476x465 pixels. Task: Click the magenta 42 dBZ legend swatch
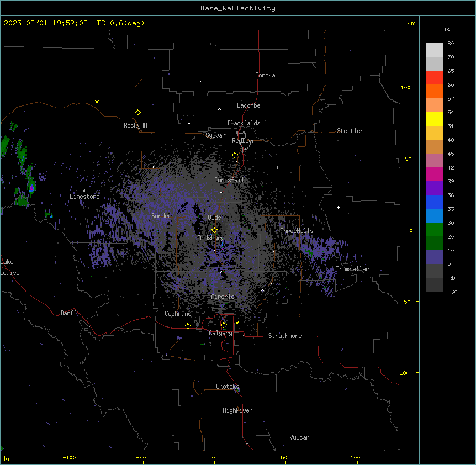point(434,174)
